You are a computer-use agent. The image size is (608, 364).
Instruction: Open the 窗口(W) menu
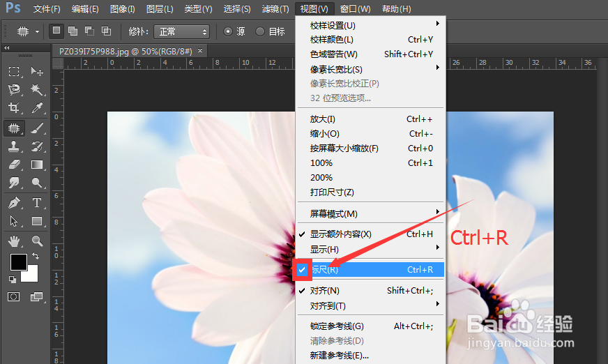pyautogui.click(x=355, y=8)
